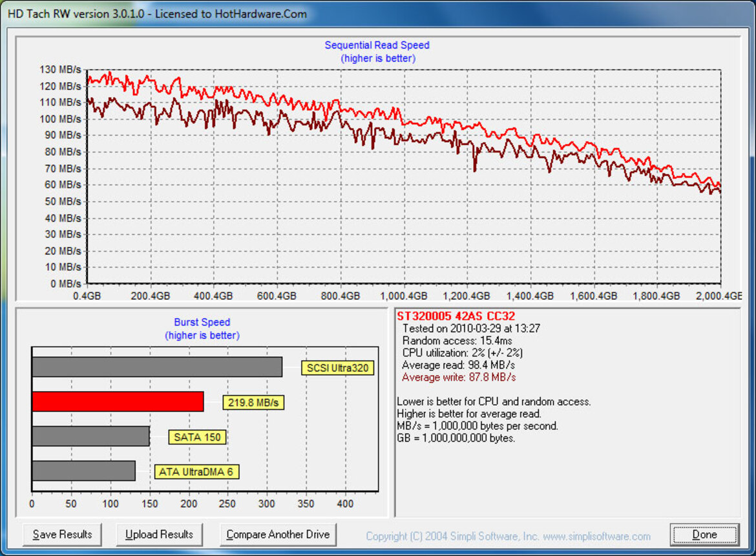Open Upload Results
Viewport: 756px width, 556px height.
[159, 534]
